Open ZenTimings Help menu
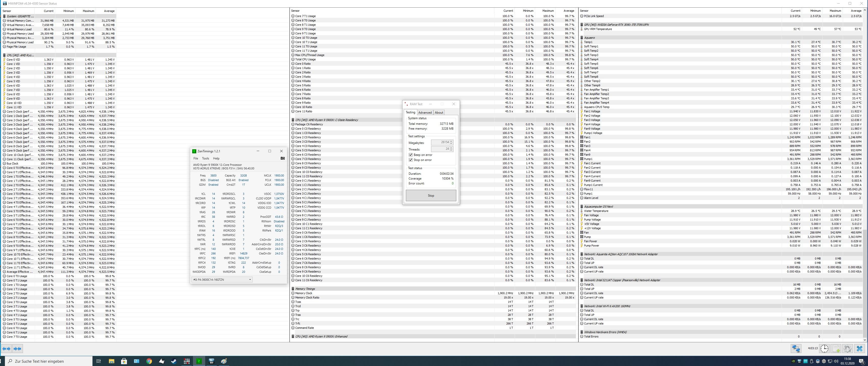Image resolution: width=868 pixels, height=366 pixels. click(x=216, y=158)
